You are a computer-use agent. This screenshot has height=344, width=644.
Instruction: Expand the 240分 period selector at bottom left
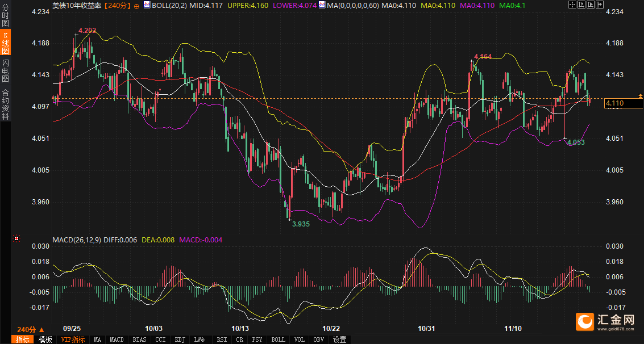click(30, 330)
